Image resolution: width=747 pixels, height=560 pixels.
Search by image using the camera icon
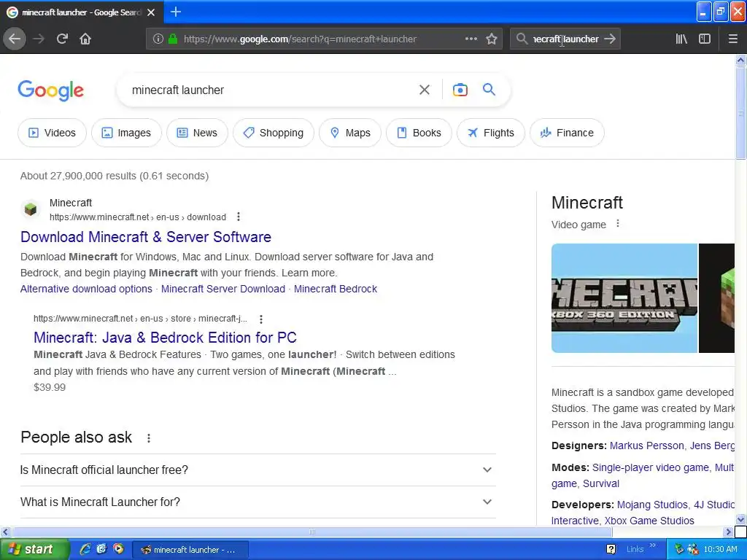pos(460,90)
